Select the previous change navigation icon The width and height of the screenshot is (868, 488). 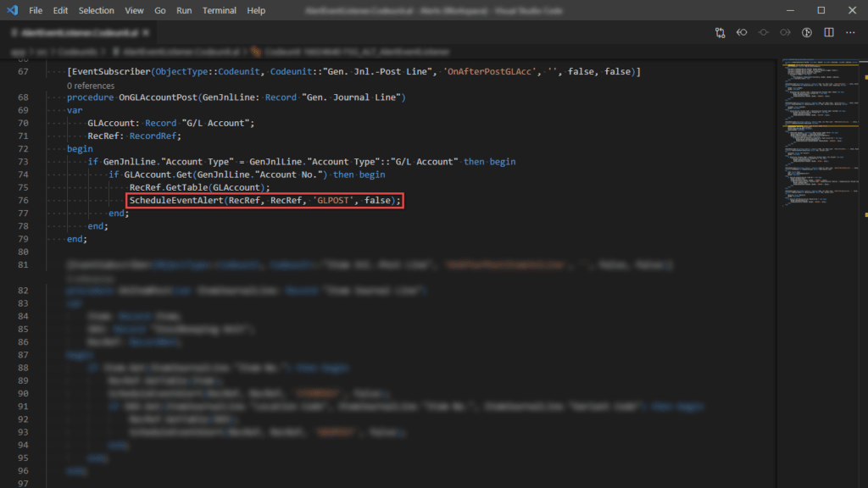763,31
